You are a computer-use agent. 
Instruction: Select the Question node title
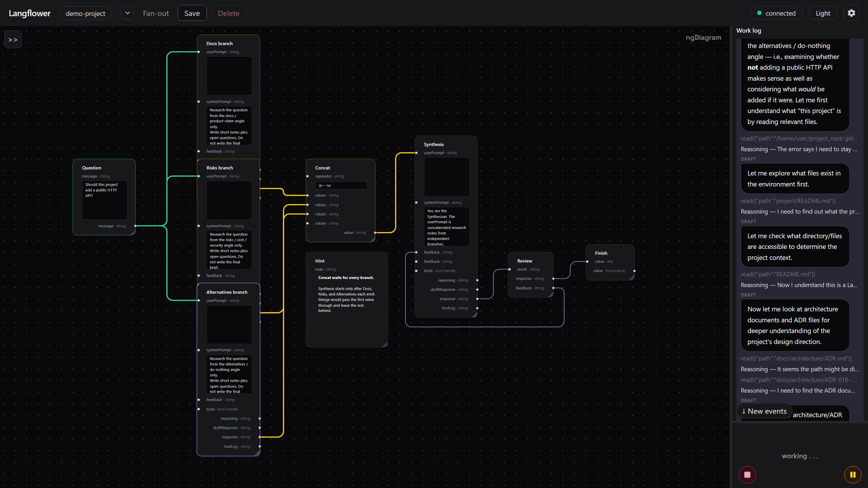(x=92, y=168)
